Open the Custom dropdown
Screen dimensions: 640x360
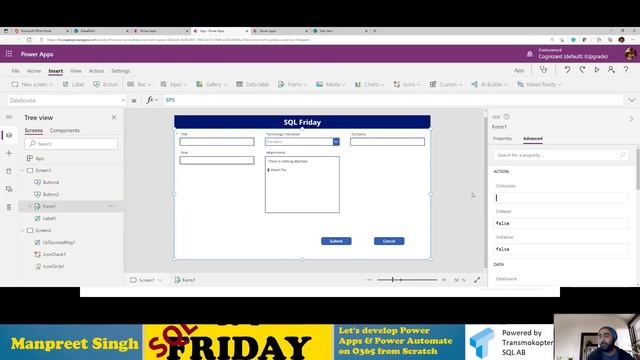tap(446, 84)
